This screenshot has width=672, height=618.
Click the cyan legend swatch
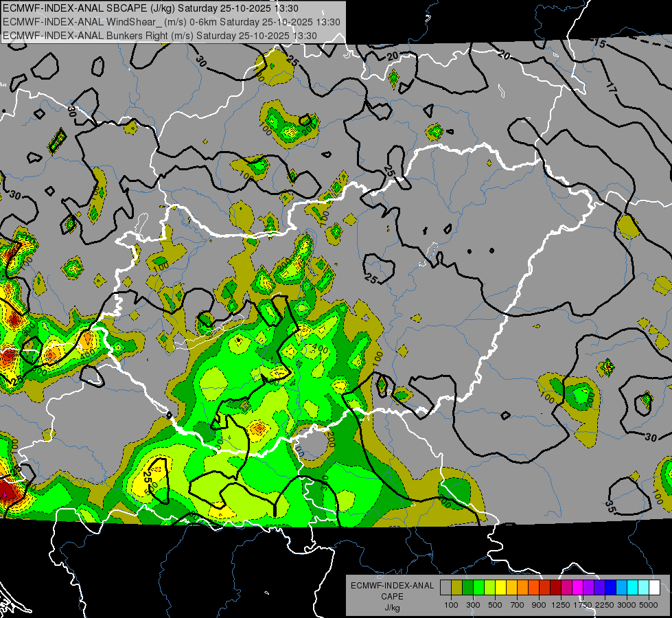tap(633, 588)
